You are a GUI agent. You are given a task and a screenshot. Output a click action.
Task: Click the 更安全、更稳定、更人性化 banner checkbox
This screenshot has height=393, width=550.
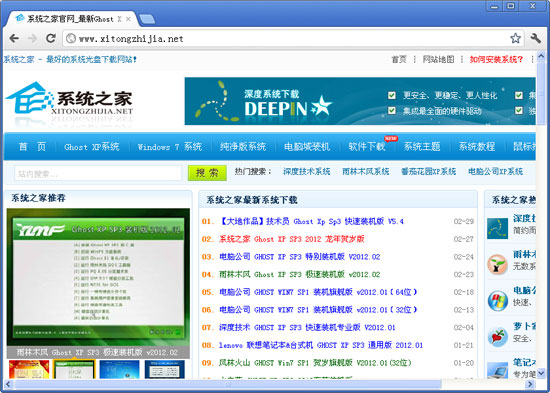(392, 95)
